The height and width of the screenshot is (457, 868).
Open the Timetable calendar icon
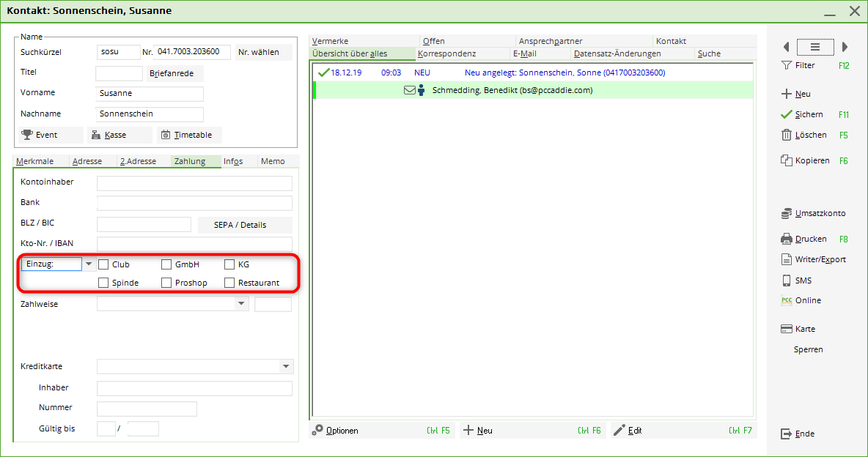(166, 135)
